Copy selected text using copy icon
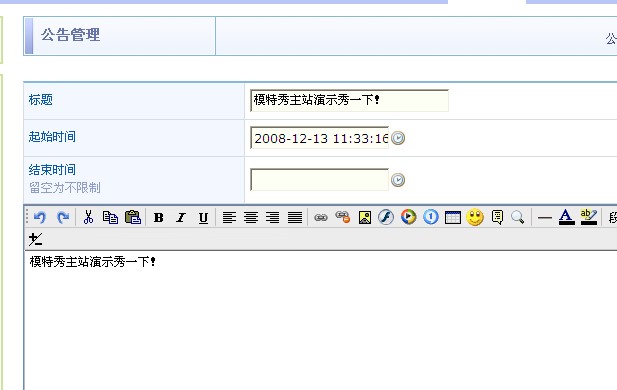Viewport: 617px width, 390px height. pyautogui.click(x=111, y=217)
